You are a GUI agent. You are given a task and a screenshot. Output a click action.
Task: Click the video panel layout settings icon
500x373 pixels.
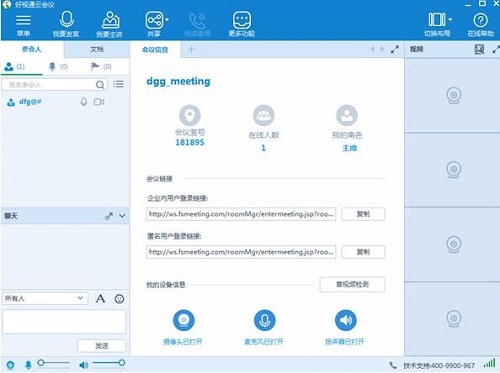[479, 49]
